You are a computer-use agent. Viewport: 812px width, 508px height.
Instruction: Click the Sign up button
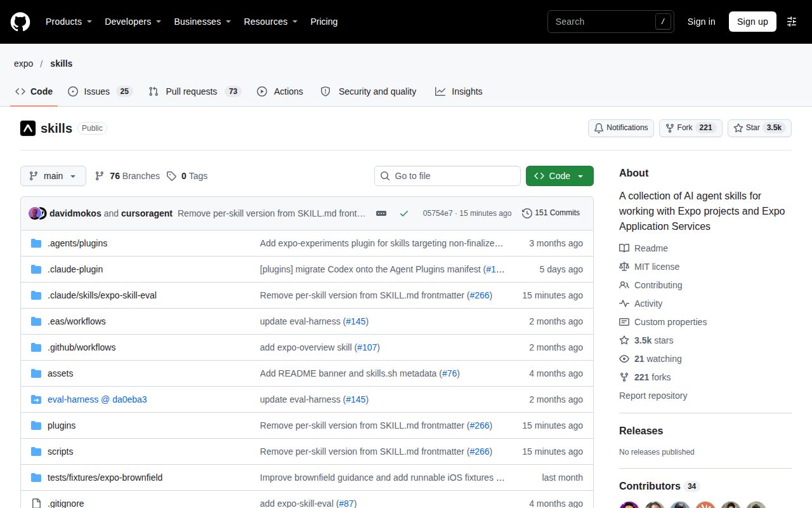coord(752,22)
